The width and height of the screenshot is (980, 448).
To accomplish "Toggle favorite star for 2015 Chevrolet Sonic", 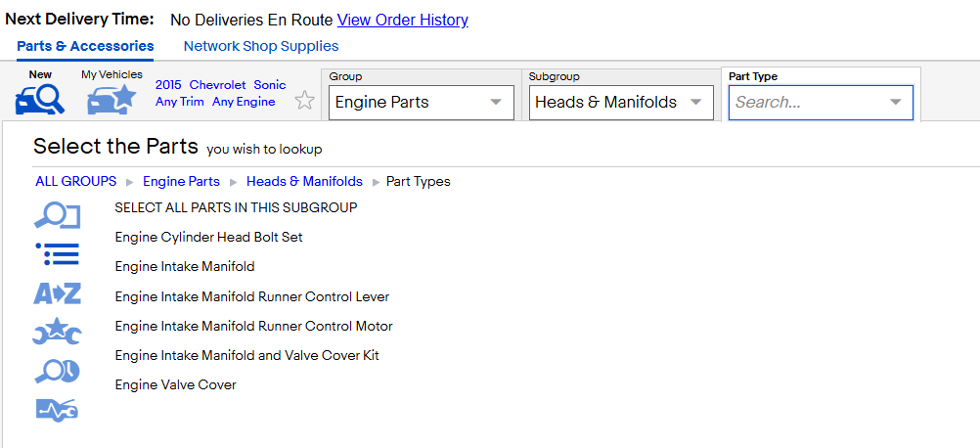I will pyautogui.click(x=304, y=100).
